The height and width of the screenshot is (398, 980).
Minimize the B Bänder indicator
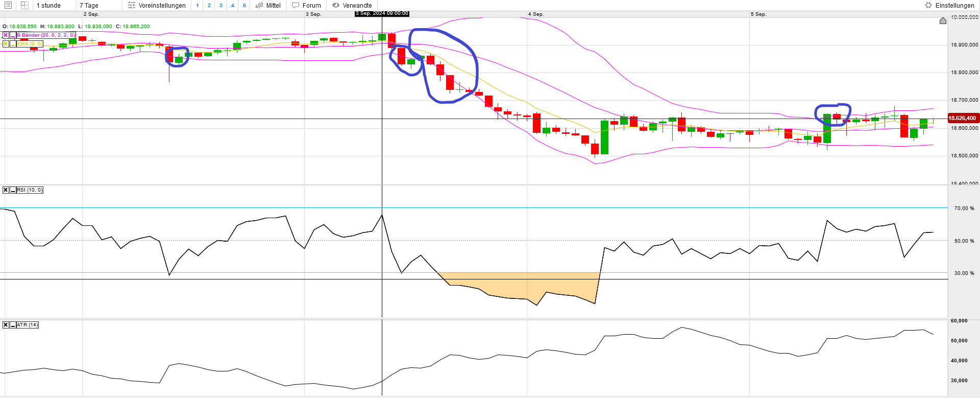[x=13, y=35]
